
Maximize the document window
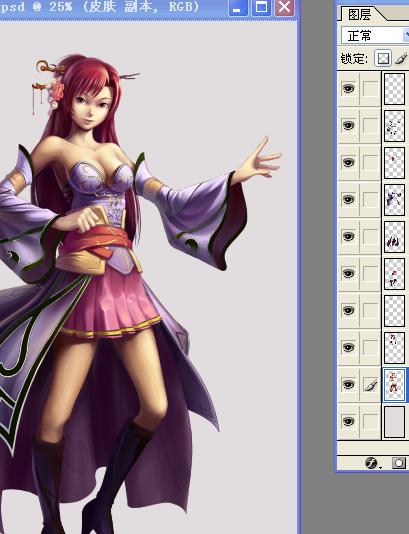pos(261,7)
